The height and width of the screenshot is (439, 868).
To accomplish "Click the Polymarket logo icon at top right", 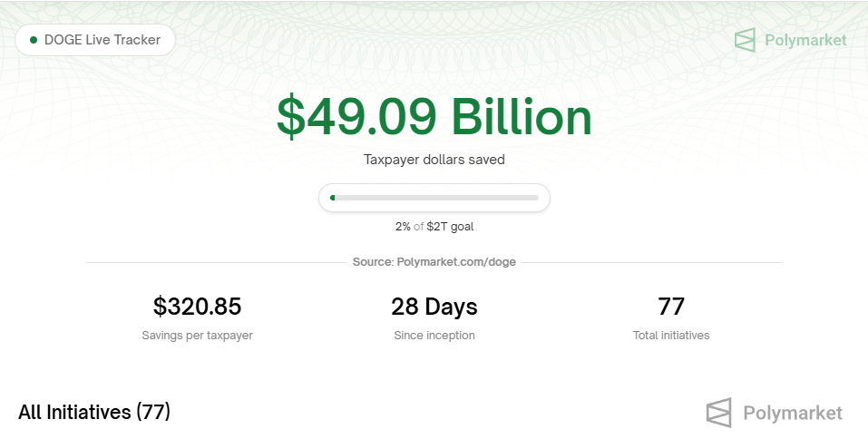I will 745,41.
